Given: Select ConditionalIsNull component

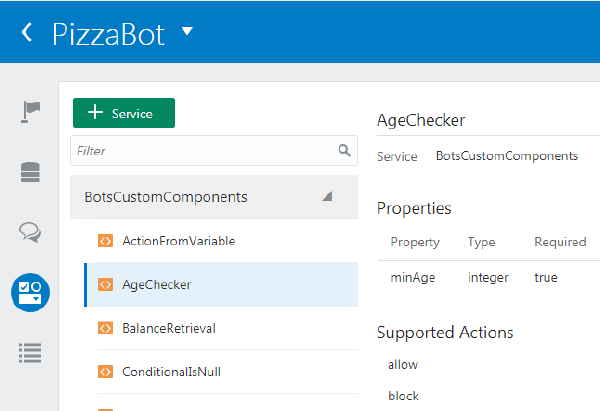Looking at the screenshot, I should 171,372.
